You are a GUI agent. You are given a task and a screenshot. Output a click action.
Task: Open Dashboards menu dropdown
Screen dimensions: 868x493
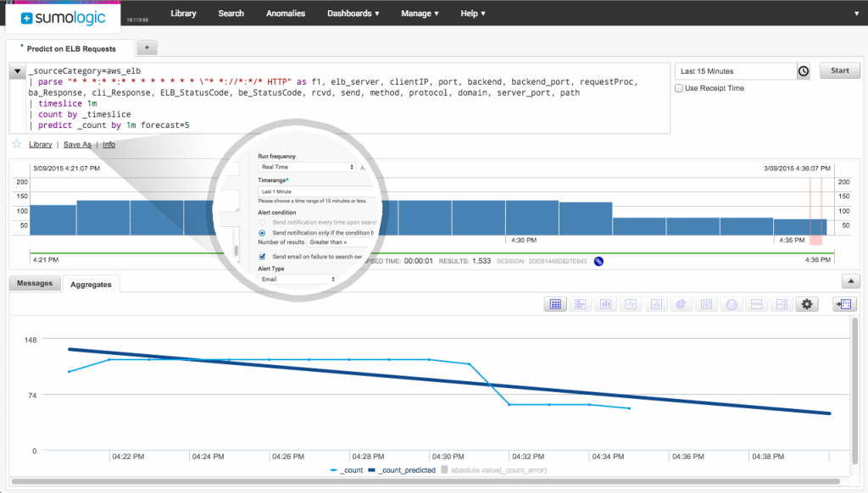[x=353, y=14]
